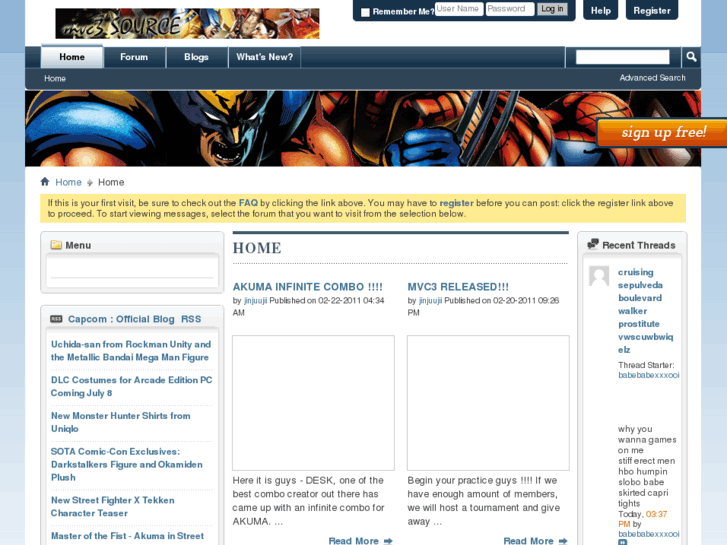Open MVC3 RELEASED!!! article title
727x545 pixels.
tap(458, 287)
